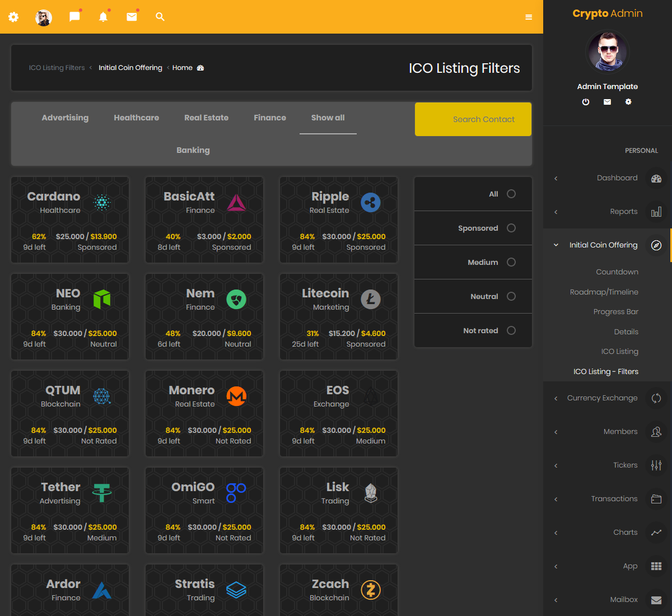Click the Admin Template profile photo
This screenshot has height=616, width=672.
click(608, 52)
